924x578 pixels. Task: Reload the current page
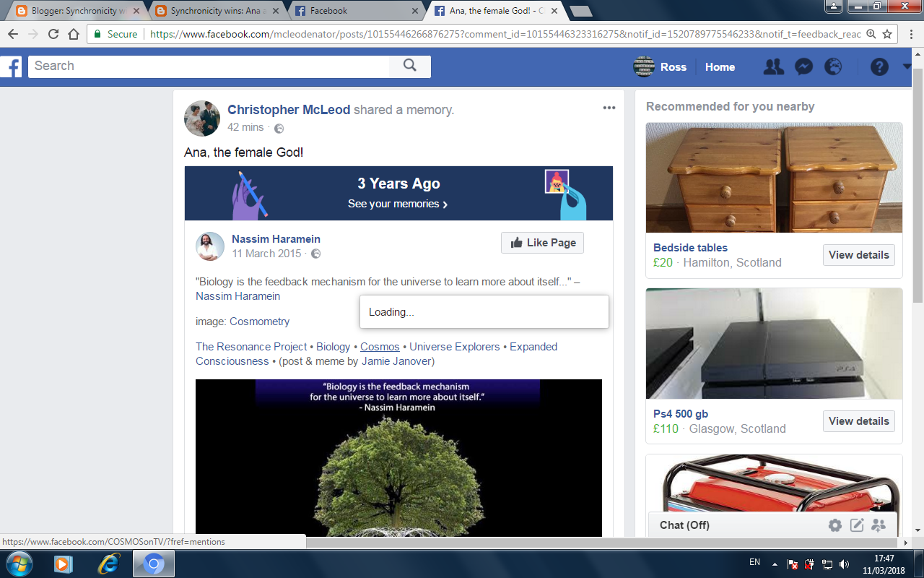pyautogui.click(x=53, y=34)
